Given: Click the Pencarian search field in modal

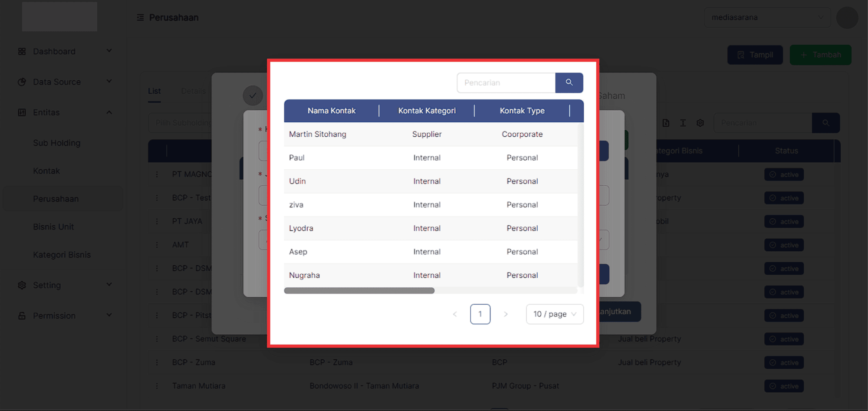Looking at the screenshot, I should [x=506, y=82].
